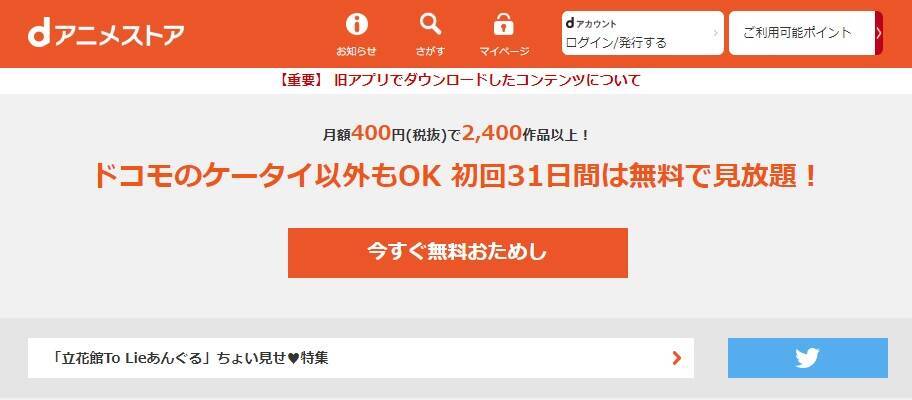Screen dimensions: 912x400
Task: Open the マイページ padlock icon
Action: (x=504, y=24)
